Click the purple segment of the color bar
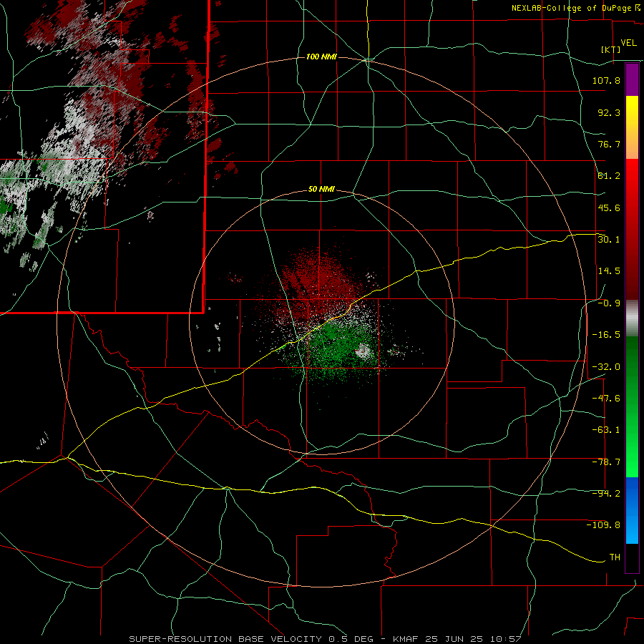644x644 pixels. pos(632,79)
